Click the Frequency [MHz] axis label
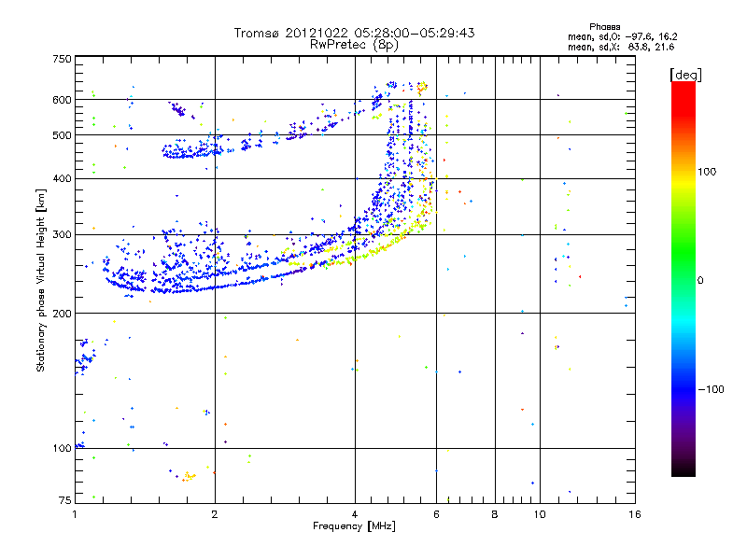 point(354,529)
